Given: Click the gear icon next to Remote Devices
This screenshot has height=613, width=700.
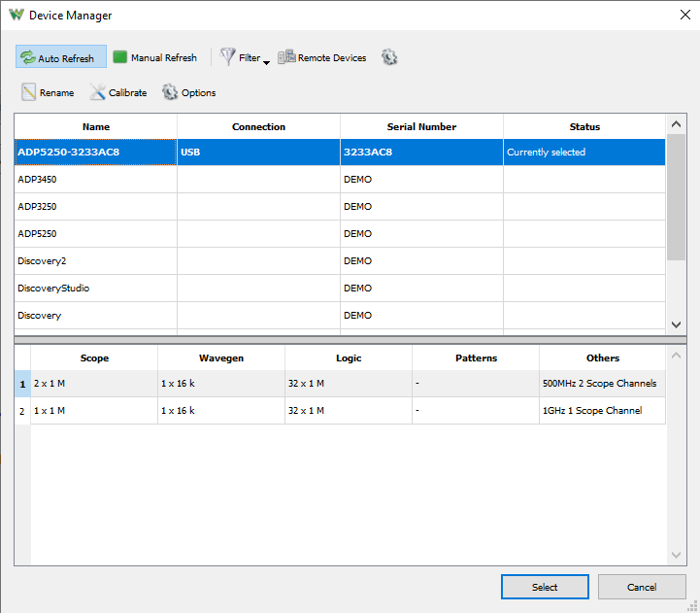Looking at the screenshot, I should [389, 57].
